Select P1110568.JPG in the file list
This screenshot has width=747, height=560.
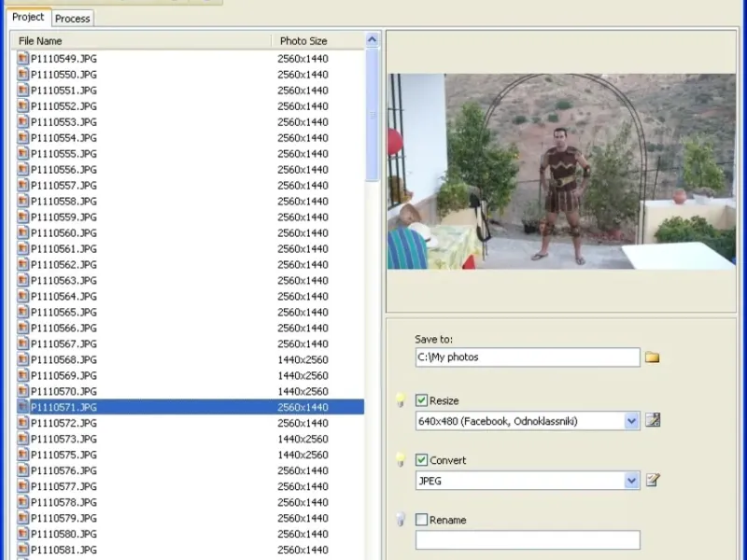point(63,360)
